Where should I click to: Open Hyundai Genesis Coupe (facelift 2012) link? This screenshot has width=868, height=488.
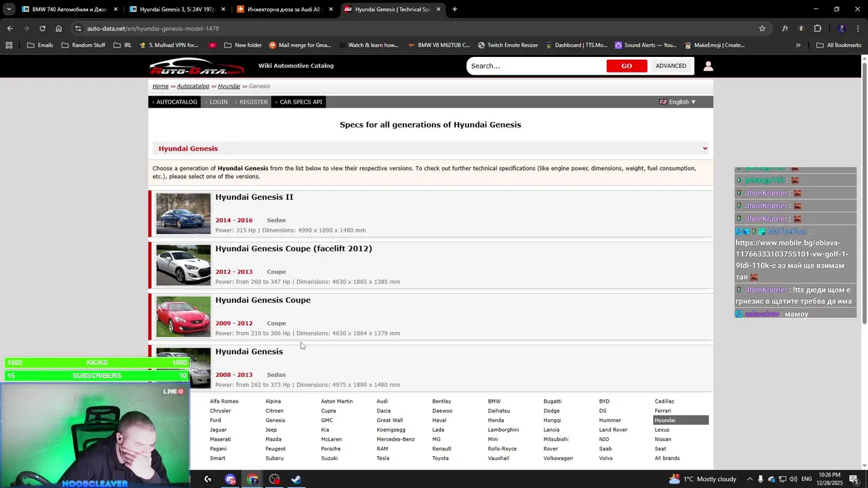click(294, 249)
